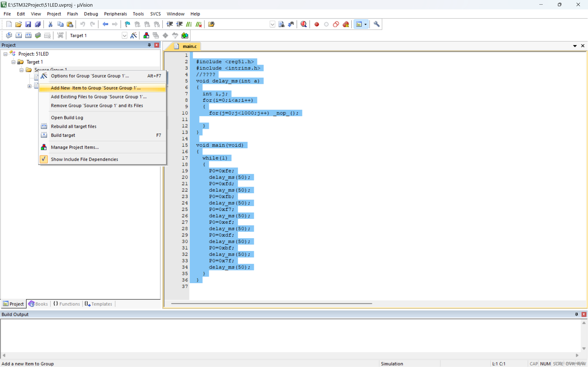Click the Cut scissors icon
The height and width of the screenshot is (367, 588).
[50, 24]
